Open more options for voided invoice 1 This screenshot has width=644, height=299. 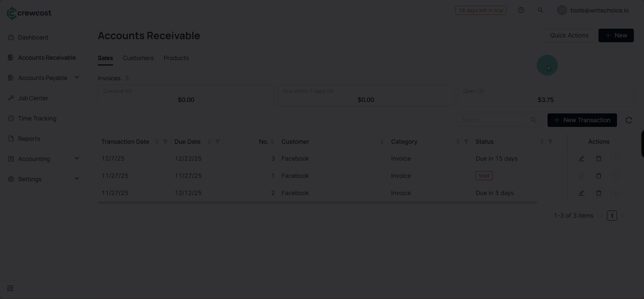coord(616,176)
